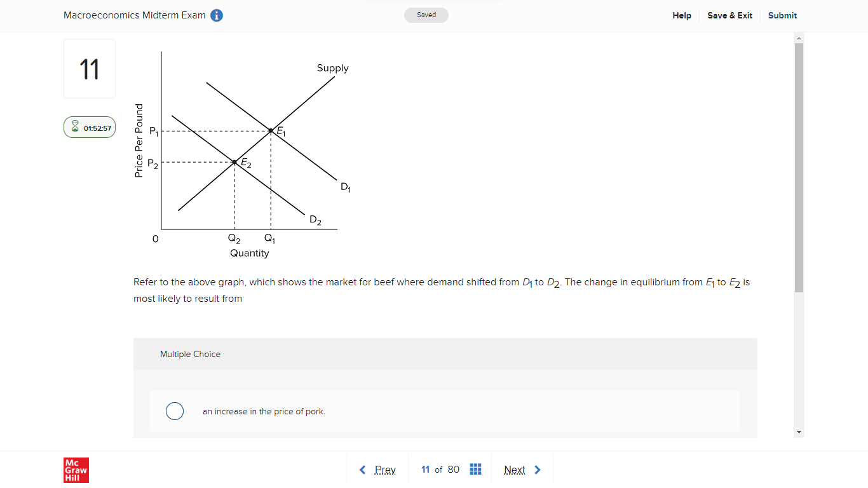Select the answer about increase in price of pork
This screenshot has width=868, height=488.
175,411
